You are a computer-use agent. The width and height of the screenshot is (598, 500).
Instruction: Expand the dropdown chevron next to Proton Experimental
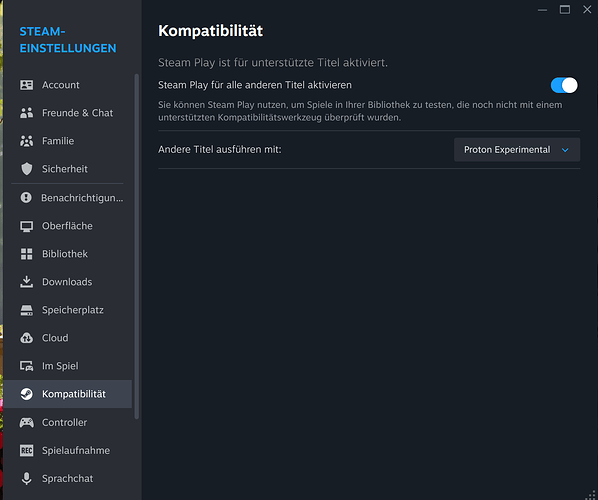coord(565,150)
